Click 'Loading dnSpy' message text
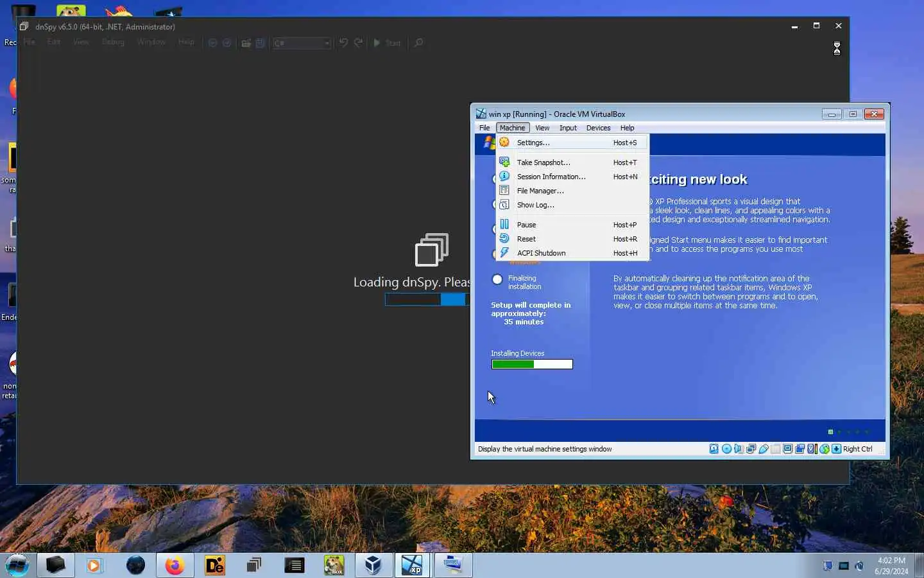 (x=411, y=282)
